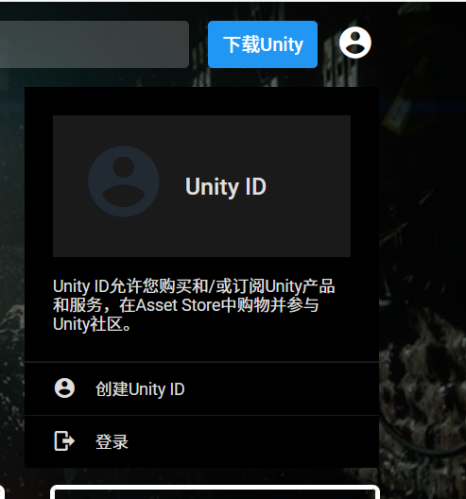Click the sign-in arrow icon beside 登录
The width and height of the screenshot is (466, 499).
coord(64,441)
